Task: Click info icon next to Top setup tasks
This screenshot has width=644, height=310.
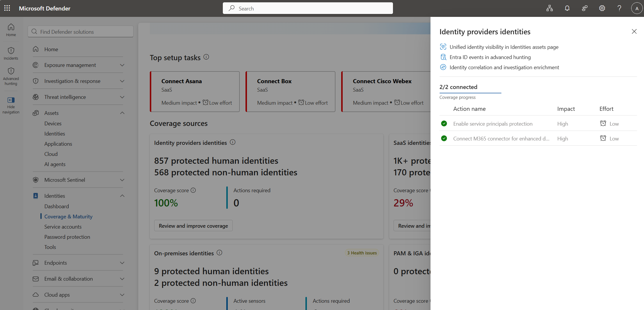Action: click(x=206, y=57)
